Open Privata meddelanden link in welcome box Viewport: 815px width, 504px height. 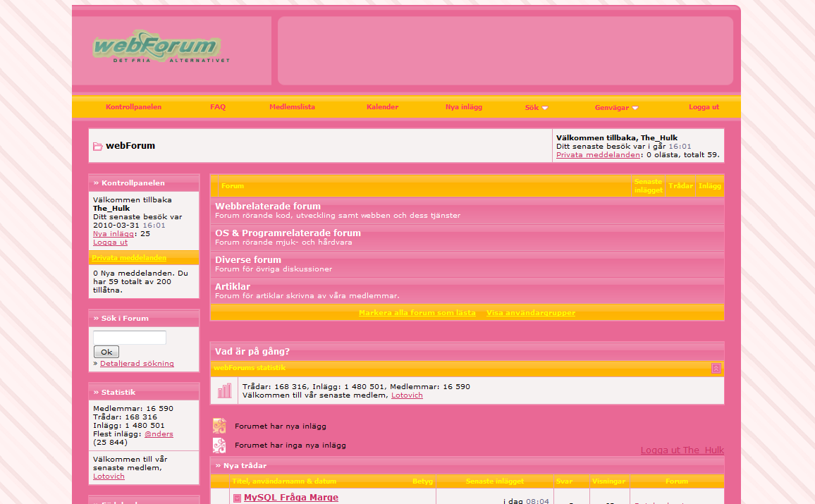(x=599, y=155)
